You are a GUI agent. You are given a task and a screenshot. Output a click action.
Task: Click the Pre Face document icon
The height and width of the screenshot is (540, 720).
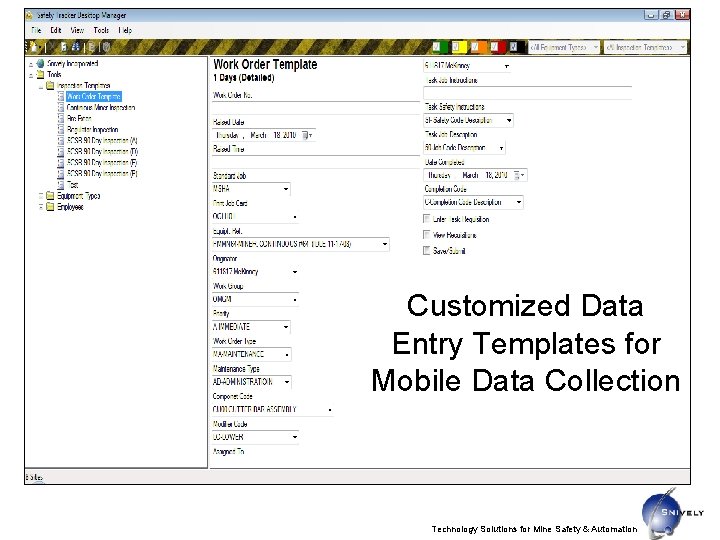[x=61, y=118]
